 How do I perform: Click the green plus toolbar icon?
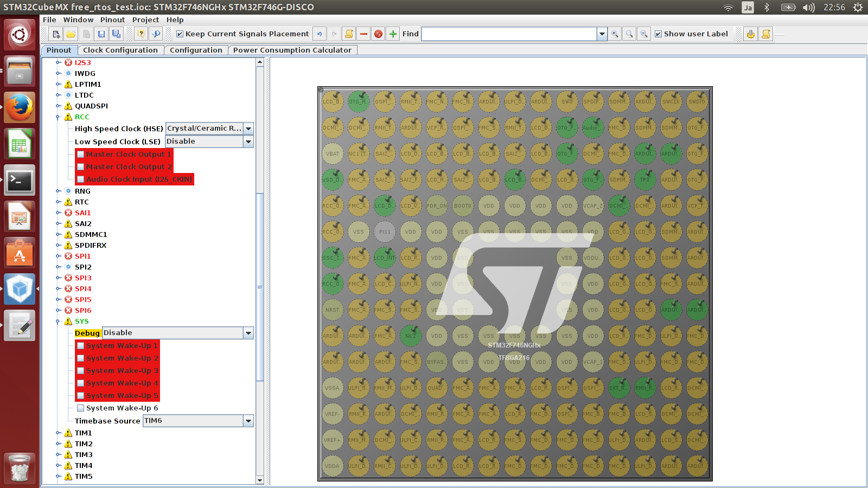click(393, 34)
